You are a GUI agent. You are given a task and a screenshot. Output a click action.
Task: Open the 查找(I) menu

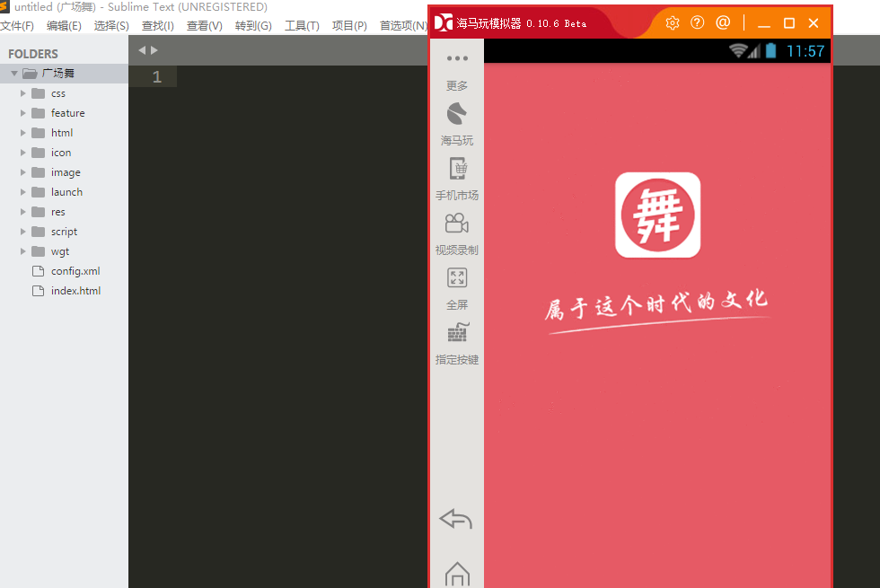[157, 25]
